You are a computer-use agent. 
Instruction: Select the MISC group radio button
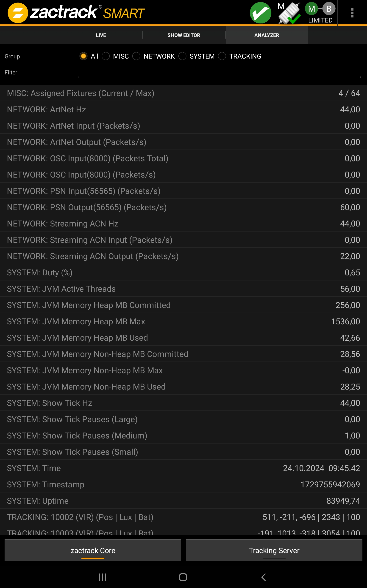pyautogui.click(x=106, y=56)
